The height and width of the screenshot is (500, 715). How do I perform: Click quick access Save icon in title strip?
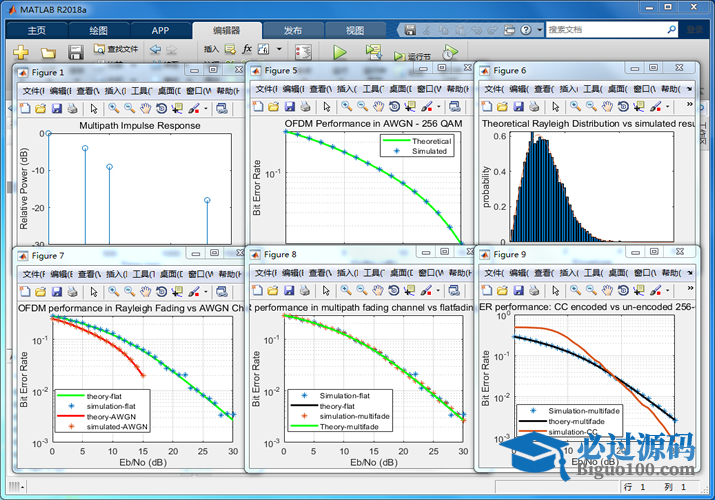click(x=410, y=30)
